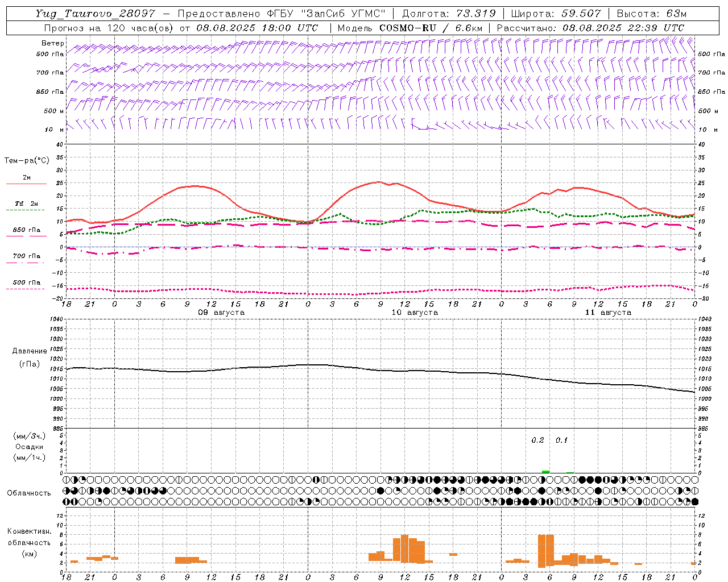This screenshot has width=728, height=582.
Task: Click the Облачность cloudiness label
Action: click(29, 493)
